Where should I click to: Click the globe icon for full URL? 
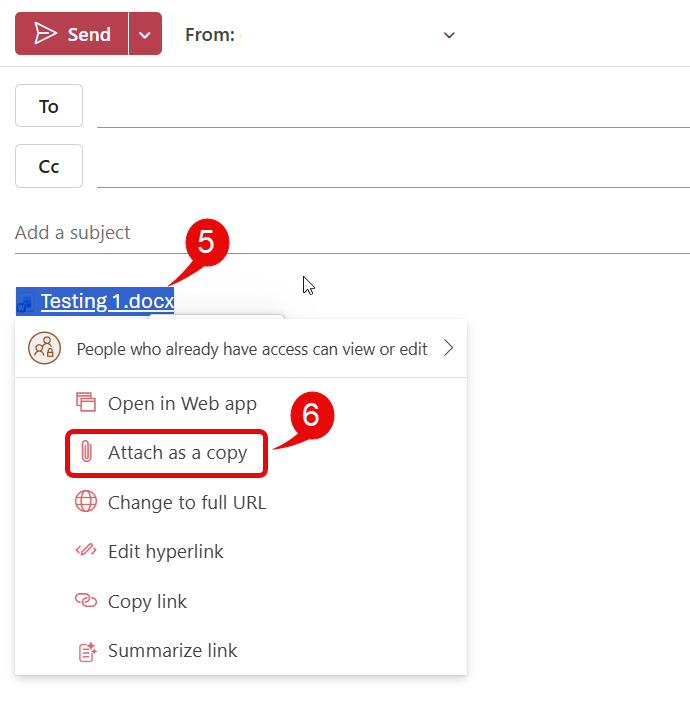point(86,502)
